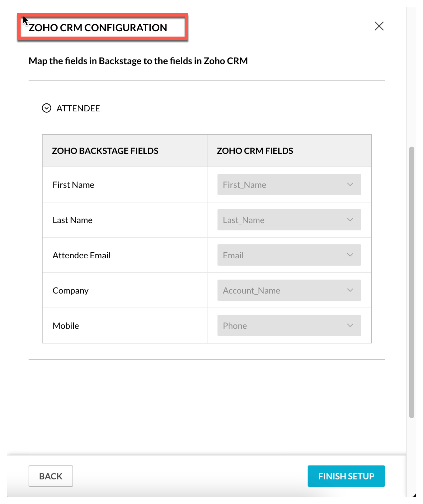Click the Phone dropdown chevron arrow
Screen dimensions: 423x504
[x=350, y=325]
